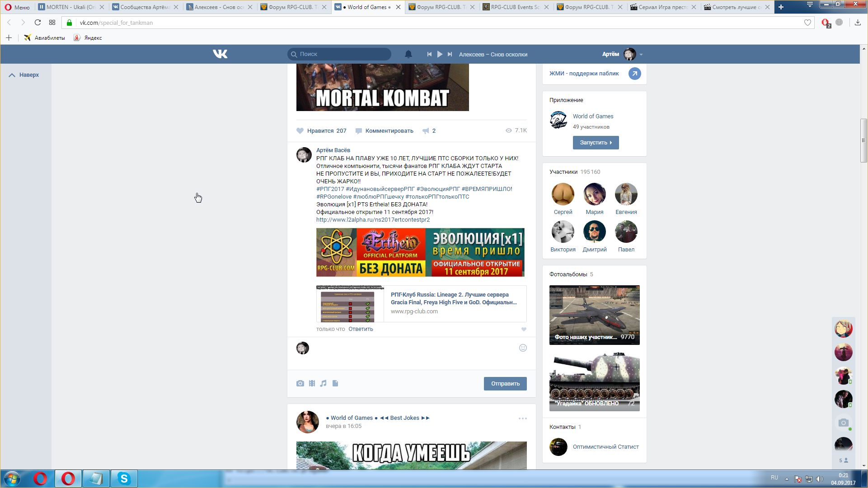Open World of Games app link
Image resolution: width=868 pixels, height=488 pixels.
(x=593, y=116)
